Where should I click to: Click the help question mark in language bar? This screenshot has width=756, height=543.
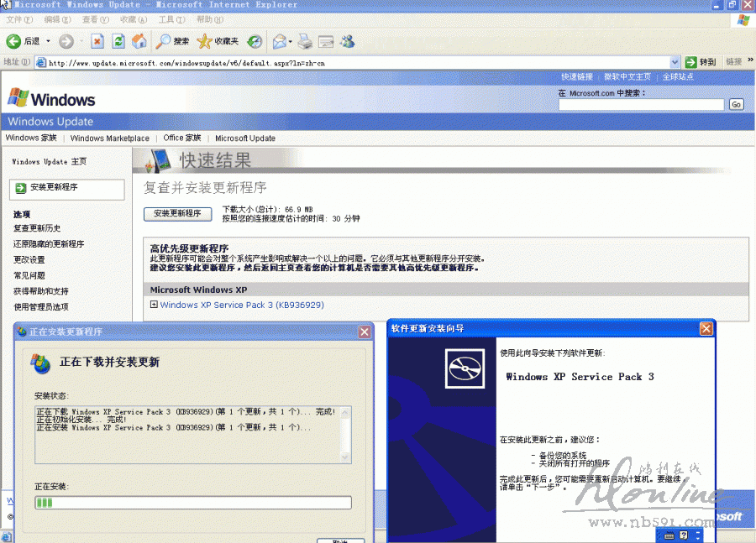[684, 535]
